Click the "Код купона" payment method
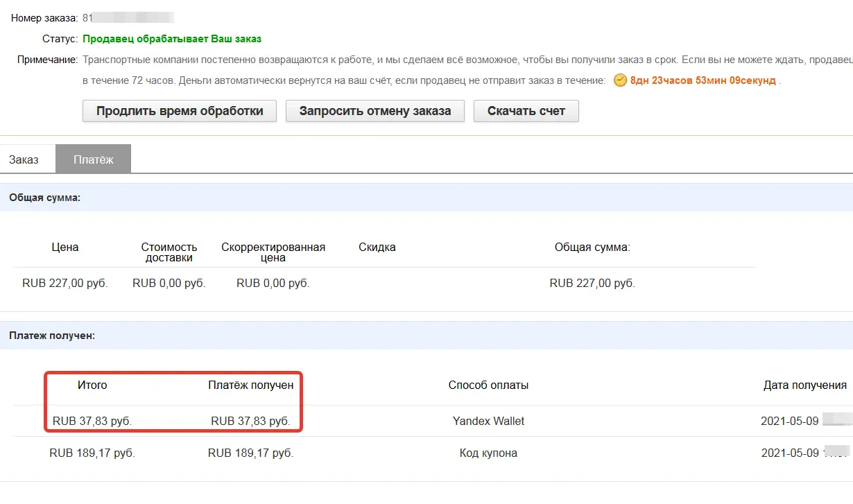The height and width of the screenshot is (504, 853). tap(488, 453)
